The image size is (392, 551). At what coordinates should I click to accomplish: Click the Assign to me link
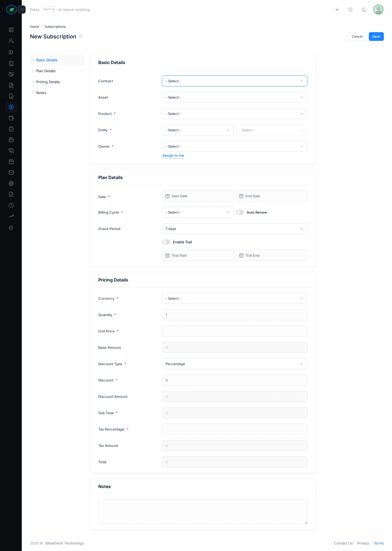coord(173,156)
